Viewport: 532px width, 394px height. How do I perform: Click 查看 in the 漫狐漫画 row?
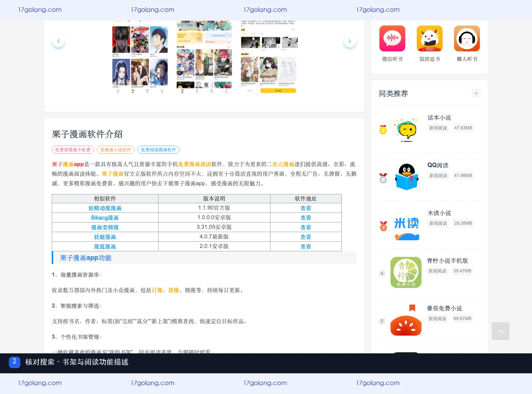pos(306,247)
